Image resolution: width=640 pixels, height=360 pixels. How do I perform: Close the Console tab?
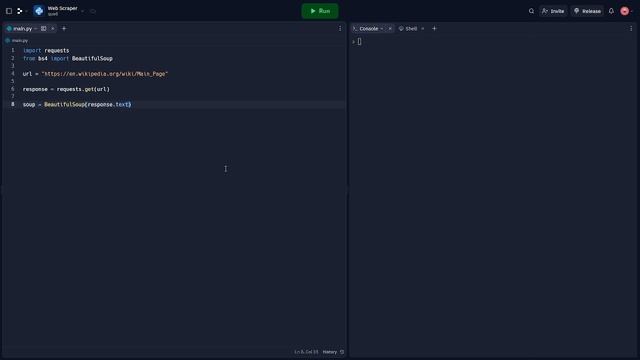[390, 29]
